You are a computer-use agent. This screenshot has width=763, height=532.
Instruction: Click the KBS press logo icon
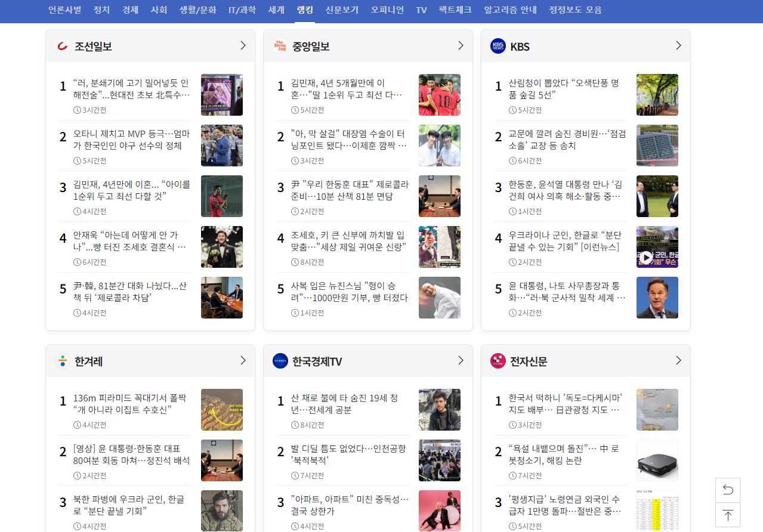tap(498, 45)
